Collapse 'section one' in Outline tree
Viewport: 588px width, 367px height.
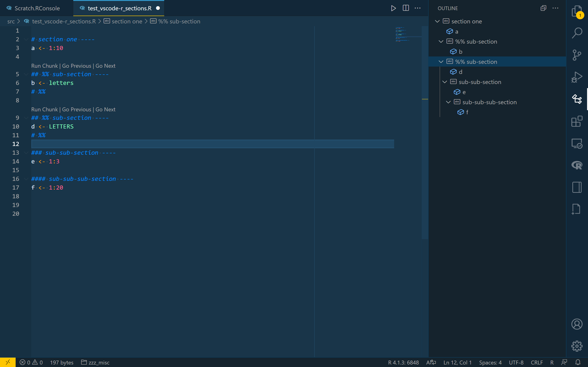(x=437, y=21)
